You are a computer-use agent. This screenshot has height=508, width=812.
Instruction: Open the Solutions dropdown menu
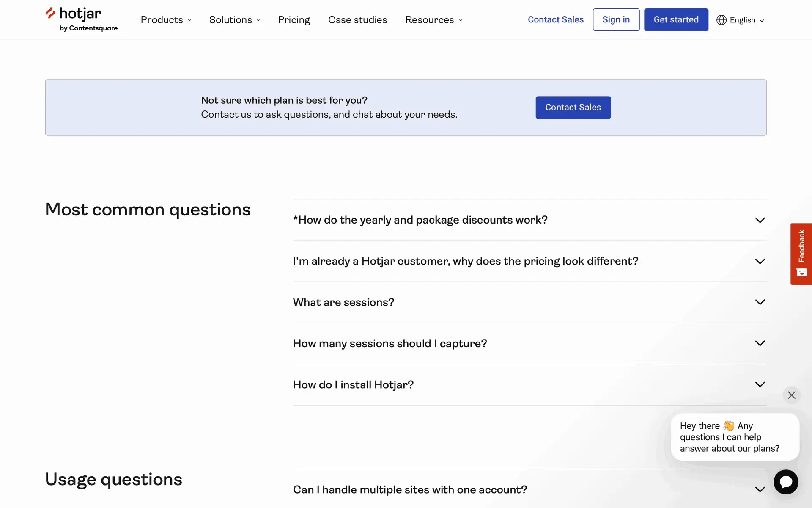coord(234,20)
